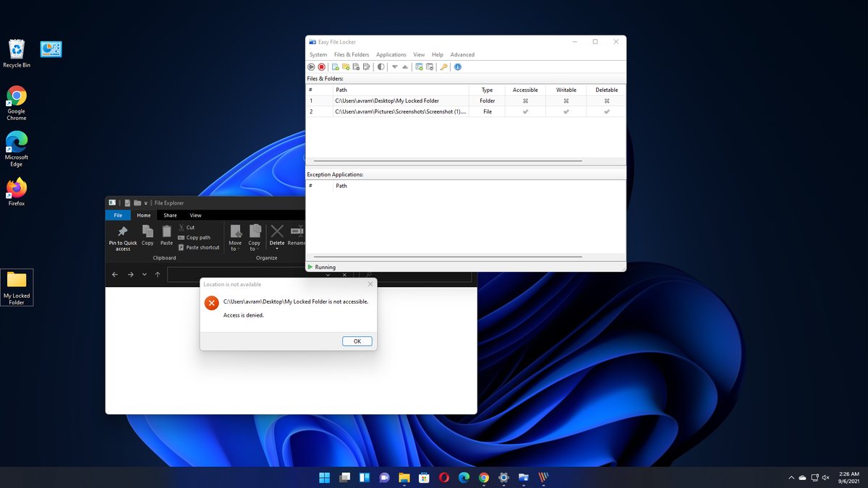Expand the File Explorer address bar dropdown

(328, 274)
